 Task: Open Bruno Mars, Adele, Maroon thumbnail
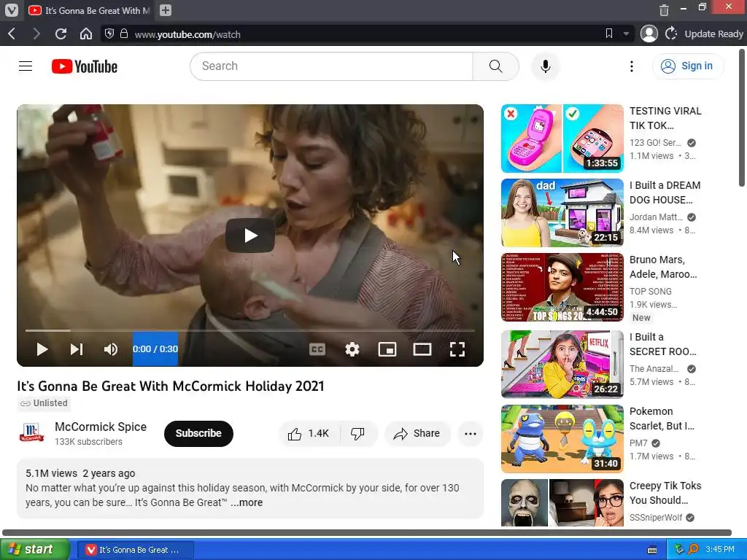562,287
